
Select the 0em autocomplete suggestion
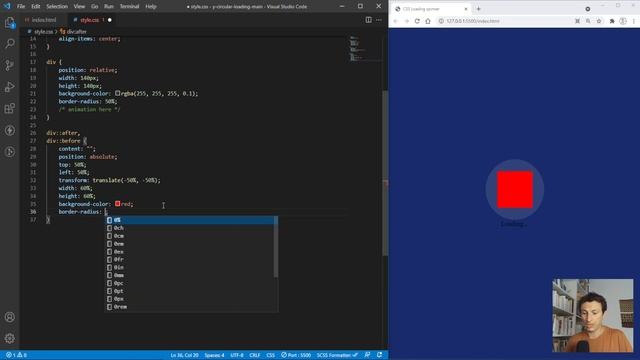[190, 244]
